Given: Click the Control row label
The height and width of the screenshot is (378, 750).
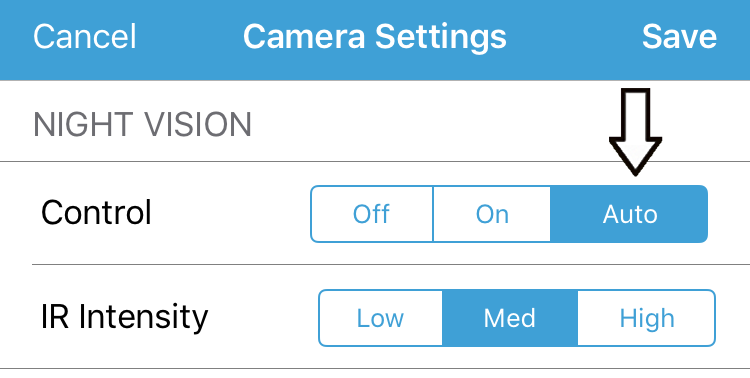Looking at the screenshot, I should (x=96, y=212).
